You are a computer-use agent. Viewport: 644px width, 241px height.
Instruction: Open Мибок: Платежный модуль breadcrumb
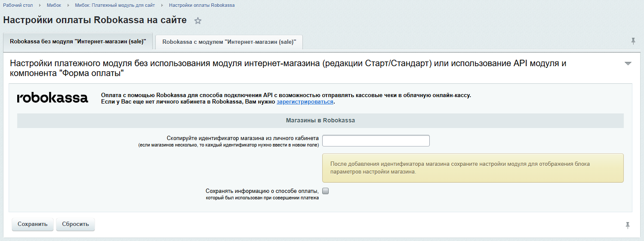115,5
